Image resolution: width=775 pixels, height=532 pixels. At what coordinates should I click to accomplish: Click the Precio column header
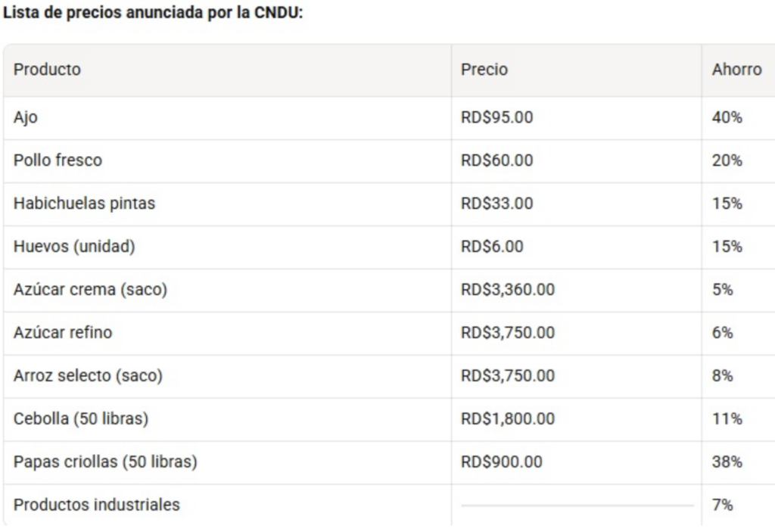(484, 70)
